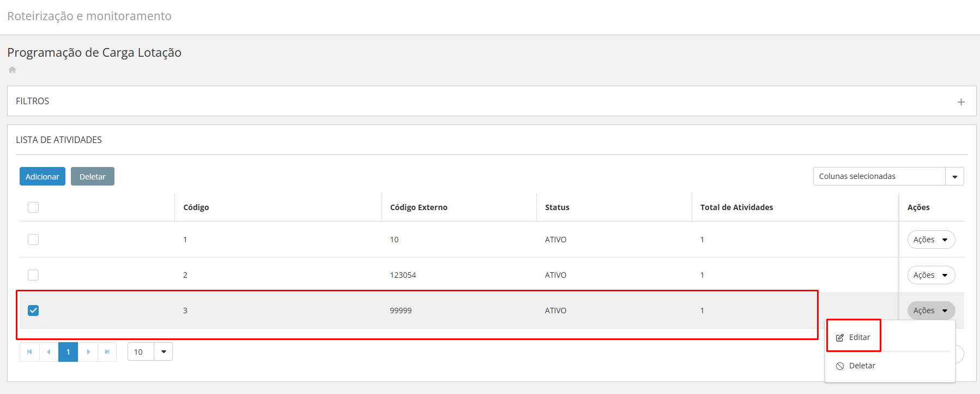
Task: Go to previous page arrow
Action: coord(49,352)
